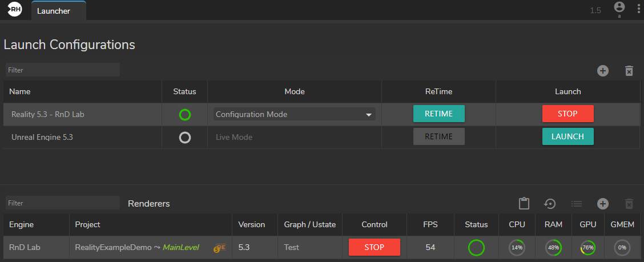This screenshot has height=262, width=644.
Task: Switch to the Launcher tab
Action: pos(58,11)
